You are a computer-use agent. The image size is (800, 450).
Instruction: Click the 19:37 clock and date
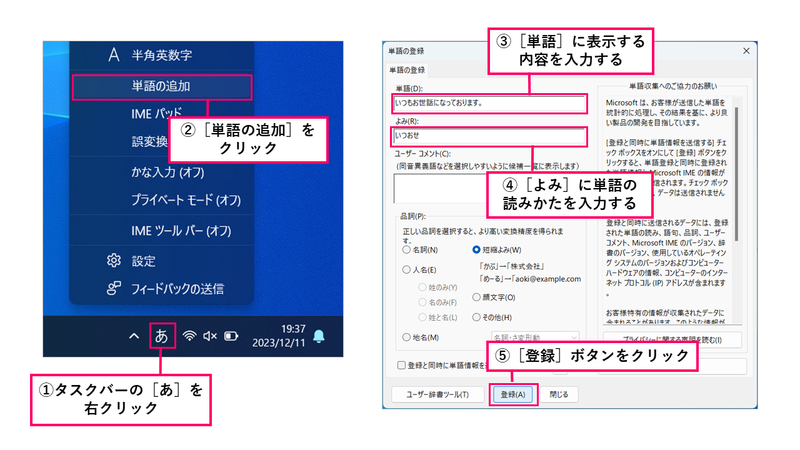279,336
